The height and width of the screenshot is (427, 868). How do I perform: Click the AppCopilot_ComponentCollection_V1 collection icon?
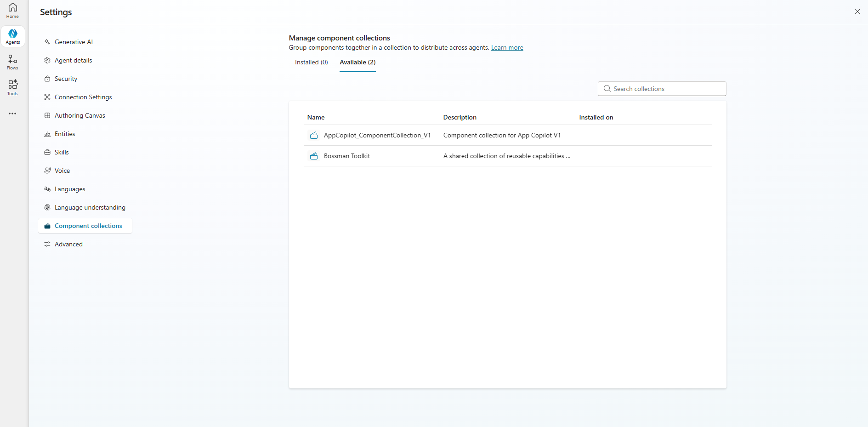(x=314, y=136)
